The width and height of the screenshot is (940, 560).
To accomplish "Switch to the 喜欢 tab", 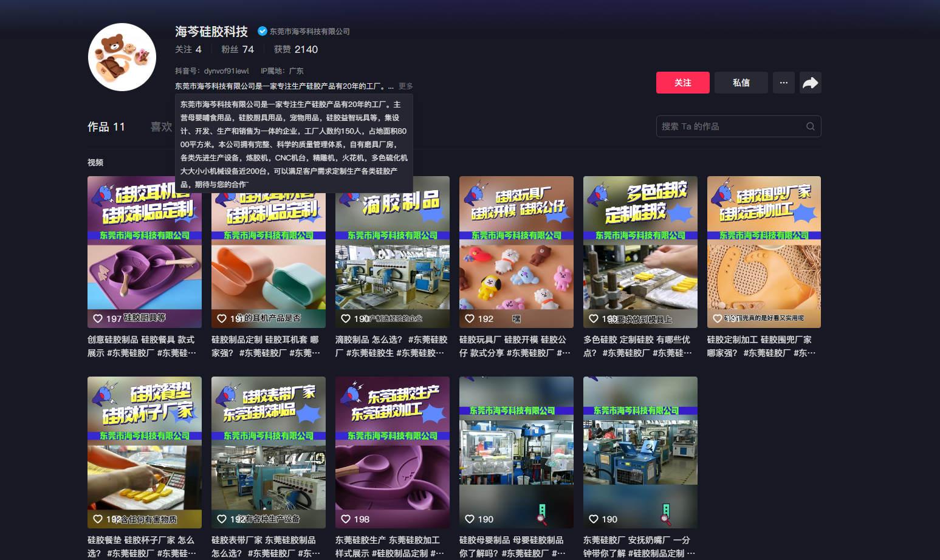I will [x=161, y=127].
